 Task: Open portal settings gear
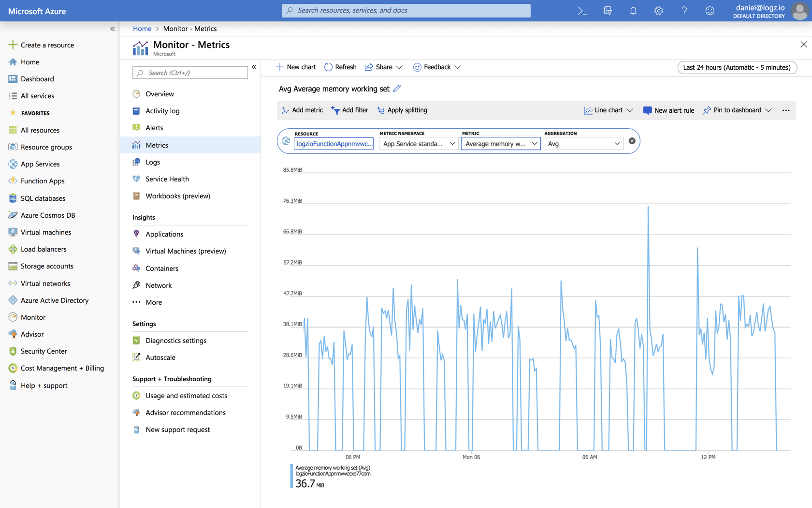pyautogui.click(x=659, y=11)
